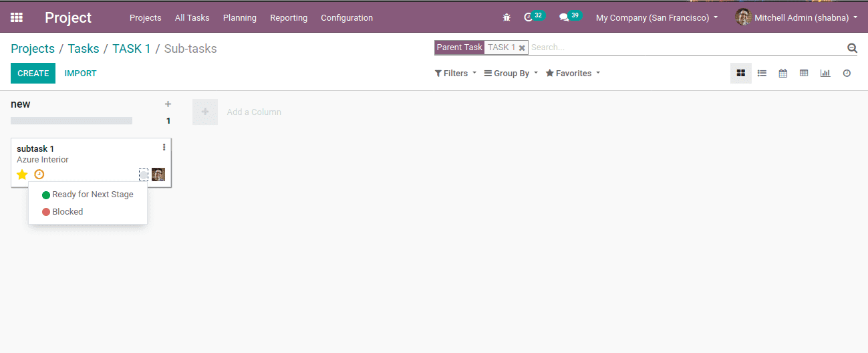Image resolution: width=868 pixels, height=353 pixels.
Task: Go to Projects breadcrumb link
Action: coord(33,49)
